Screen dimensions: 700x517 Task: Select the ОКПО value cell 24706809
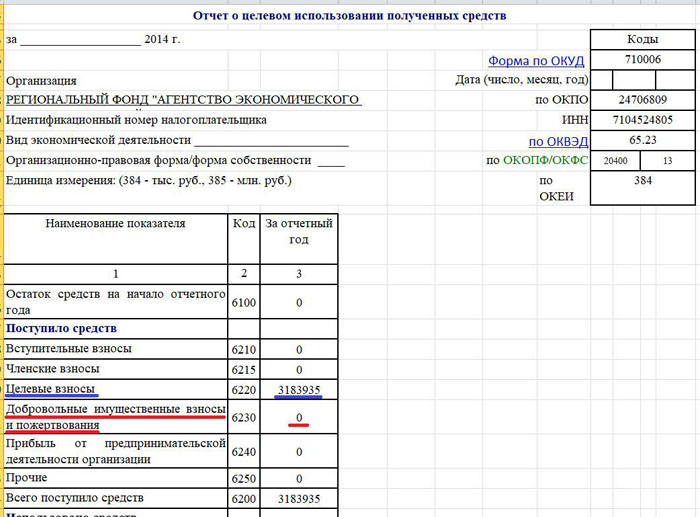(x=643, y=100)
